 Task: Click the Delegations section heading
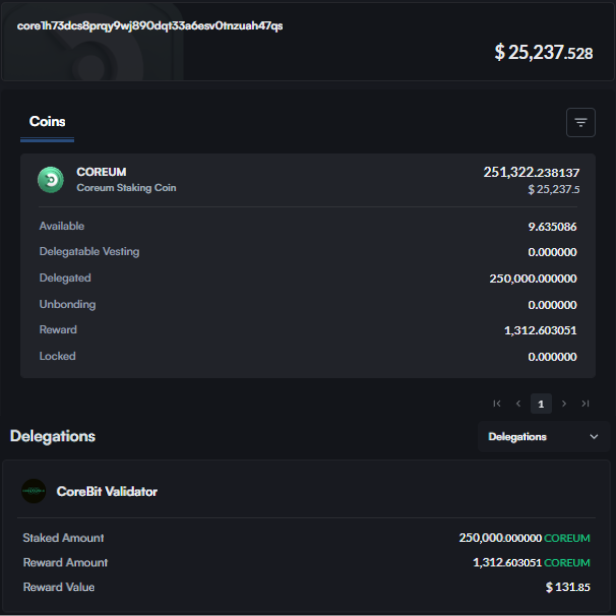click(x=53, y=436)
